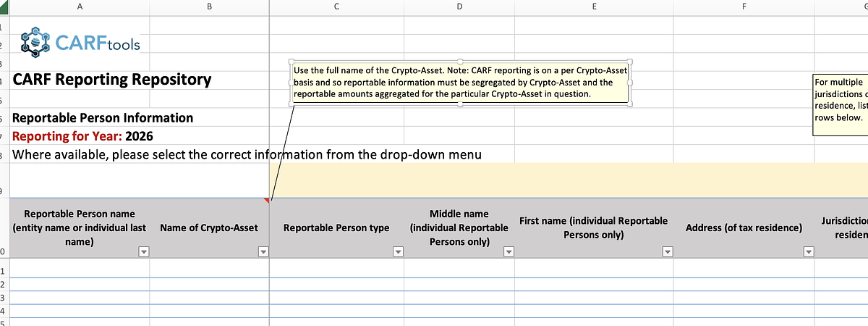Select the Address (of tax residence) header cell
This screenshot has width=868, height=326.
tap(744, 227)
